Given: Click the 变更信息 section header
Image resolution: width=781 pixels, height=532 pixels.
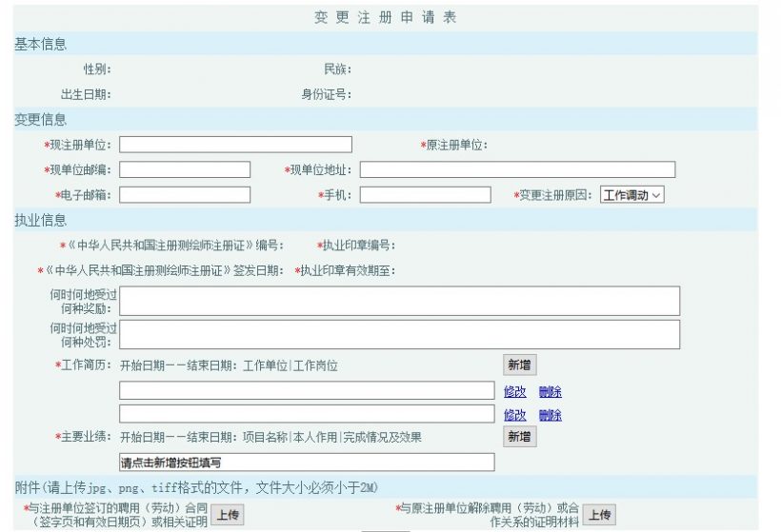Looking at the screenshot, I should pyautogui.click(x=40, y=120).
